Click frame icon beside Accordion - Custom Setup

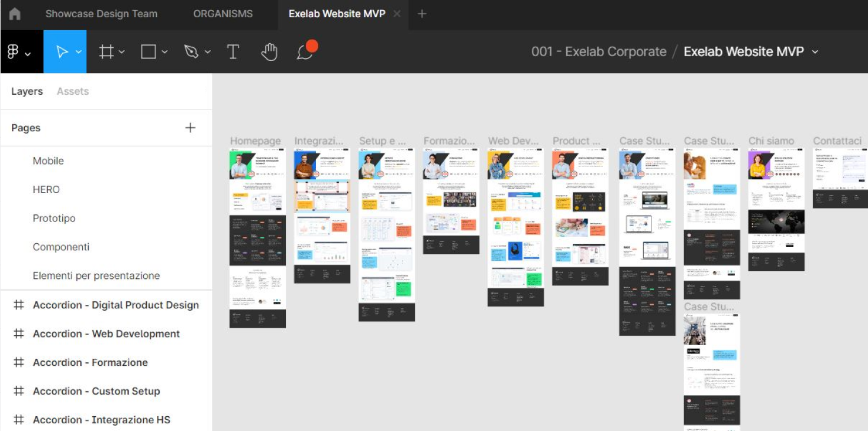19,391
